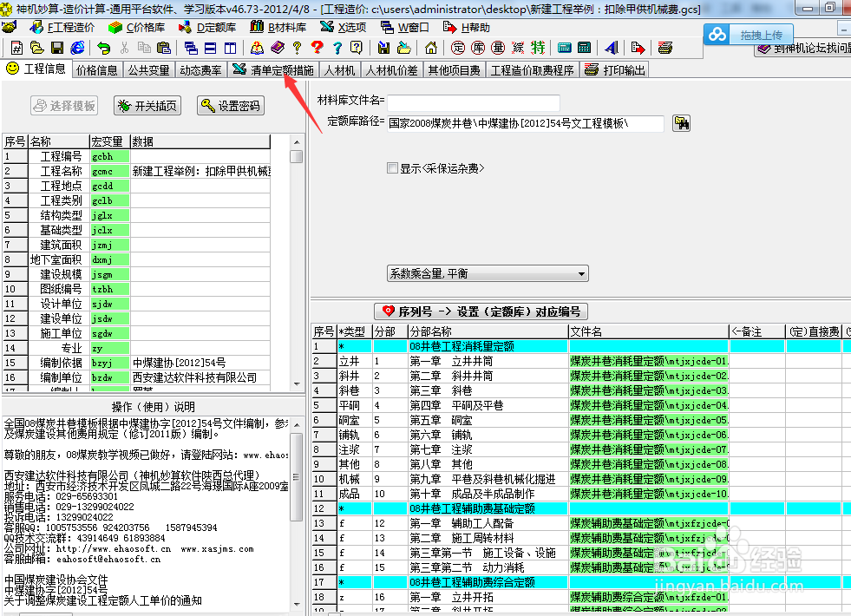Click the 拖拽上传 cloud upload button
Viewport: 851px width, 616px height.
(x=749, y=36)
